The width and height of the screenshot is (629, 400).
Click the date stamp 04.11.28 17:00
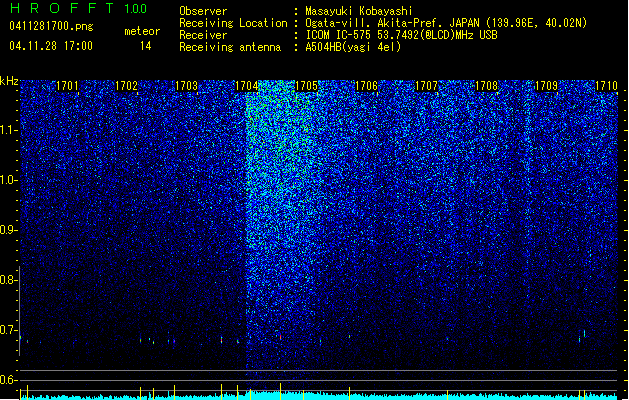51,46
